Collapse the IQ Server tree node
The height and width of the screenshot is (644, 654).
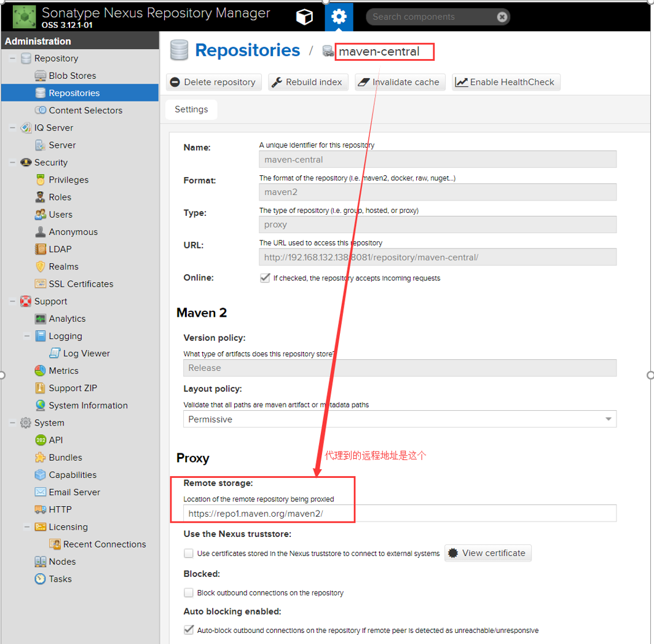pyautogui.click(x=12, y=128)
